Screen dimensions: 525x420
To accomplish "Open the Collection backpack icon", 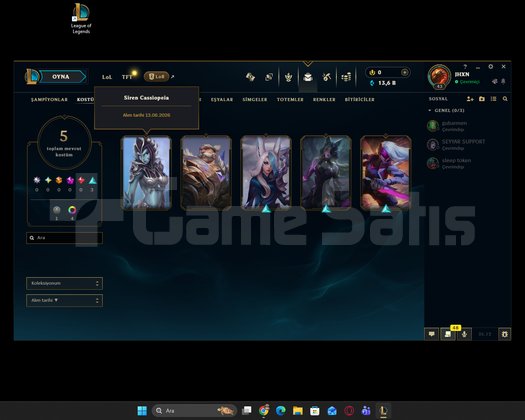I will coord(308,77).
